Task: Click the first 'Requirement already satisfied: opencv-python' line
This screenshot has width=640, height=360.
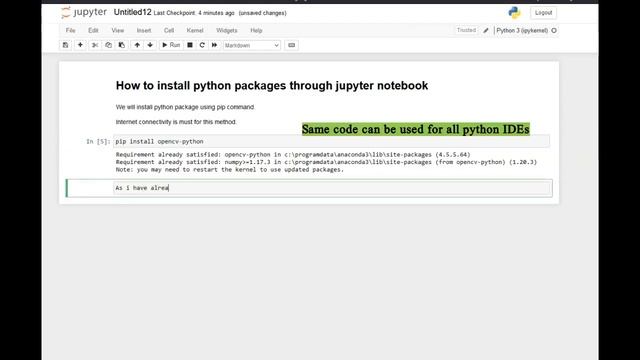Action: [293, 155]
